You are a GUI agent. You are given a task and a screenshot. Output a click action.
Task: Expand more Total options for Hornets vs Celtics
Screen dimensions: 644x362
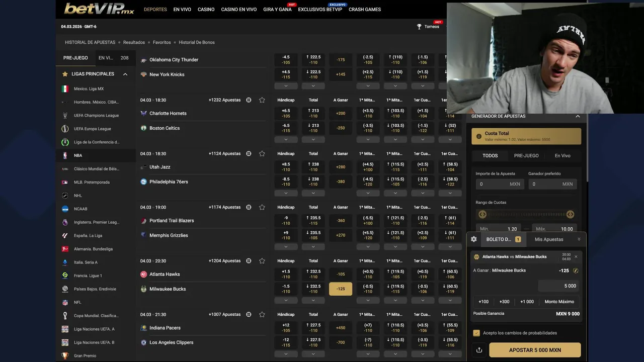pos(313,140)
